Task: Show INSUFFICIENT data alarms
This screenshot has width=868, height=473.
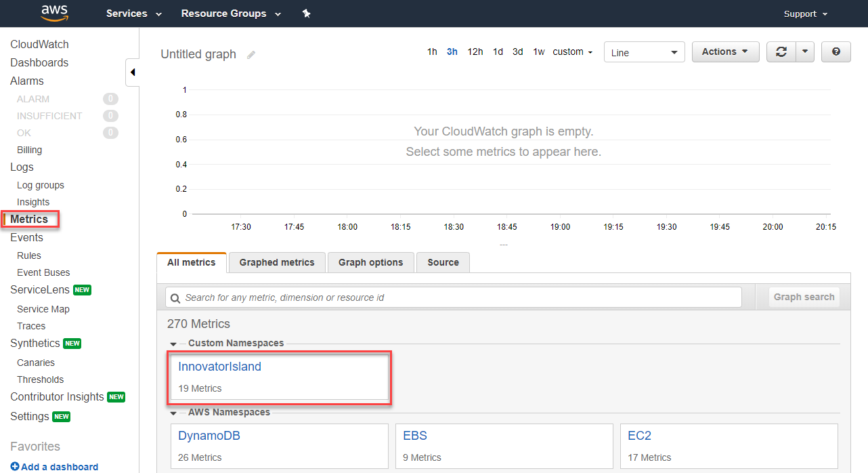Action: (x=49, y=116)
